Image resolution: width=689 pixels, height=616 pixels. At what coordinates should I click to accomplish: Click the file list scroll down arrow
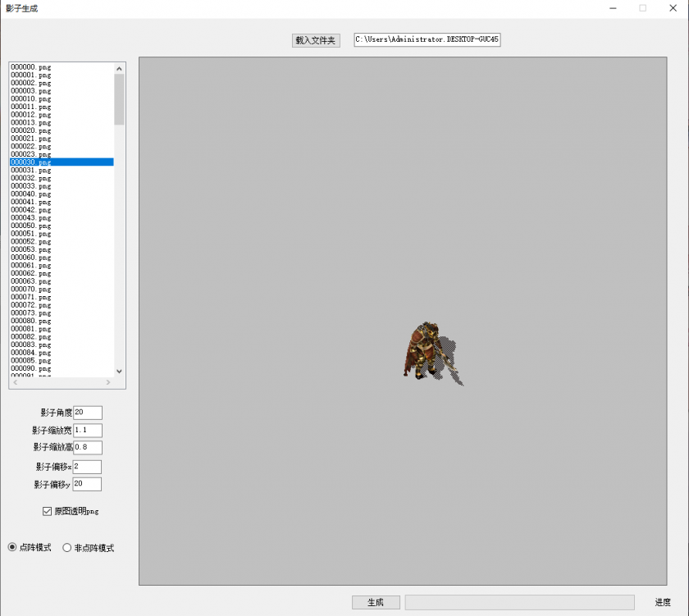pyautogui.click(x=119, y=371)
